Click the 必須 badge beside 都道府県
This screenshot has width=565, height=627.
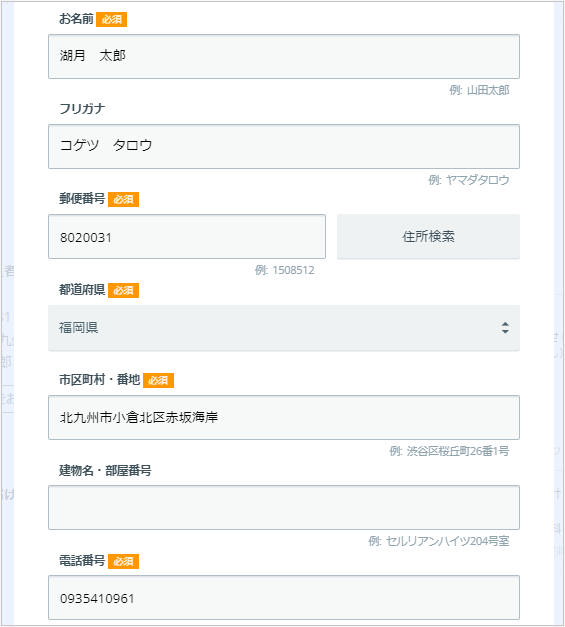124,290
